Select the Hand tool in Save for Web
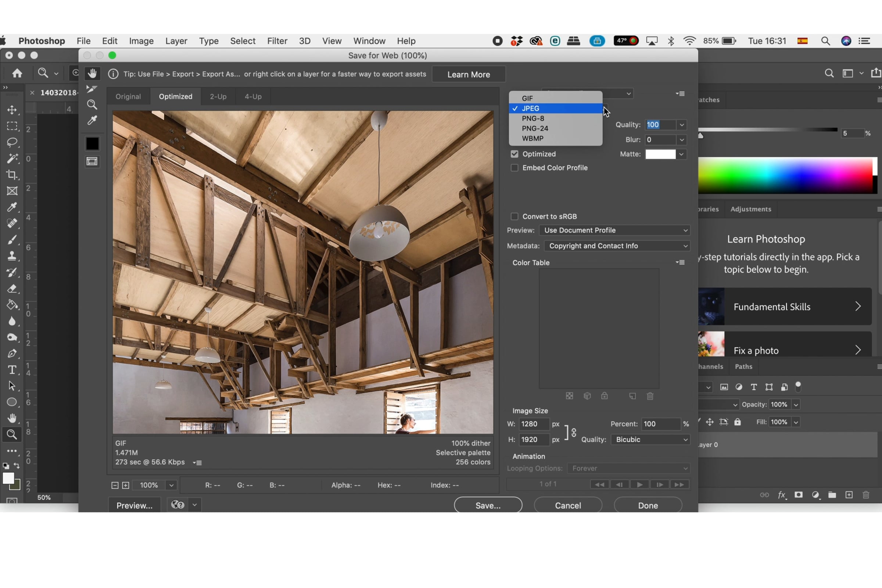The width and height of the screenshot is (882, 588). (x=92, y=73)
